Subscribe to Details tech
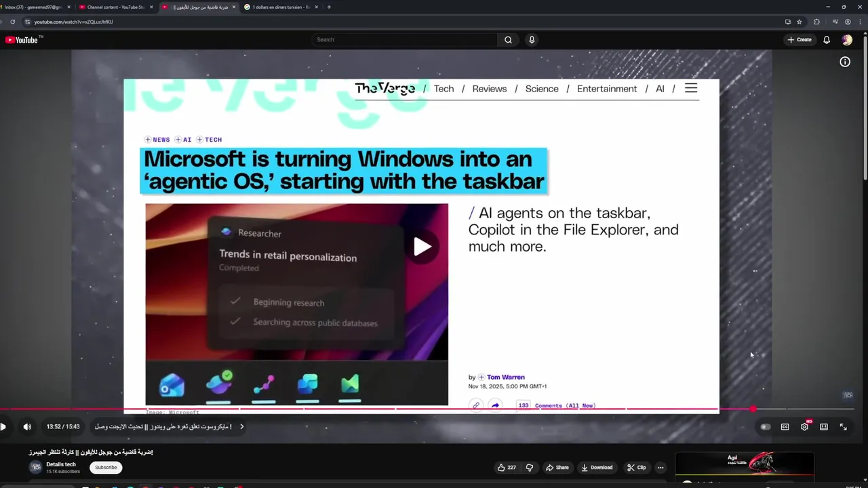The height and width of the screenshot is (488, 868). pyautogui.click(x=106, y=468)
